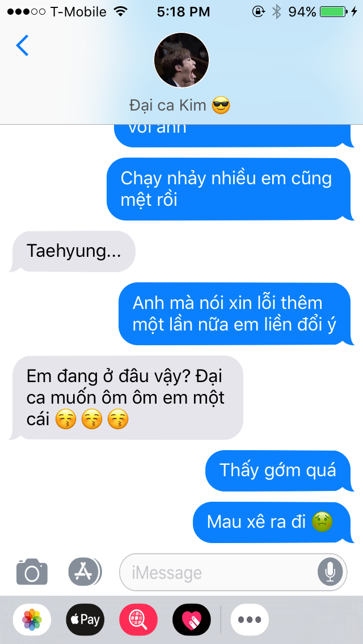This screenshot has width=363, height=644.
Task: Open the heart Digital Touch app
Action: [192, 620]
